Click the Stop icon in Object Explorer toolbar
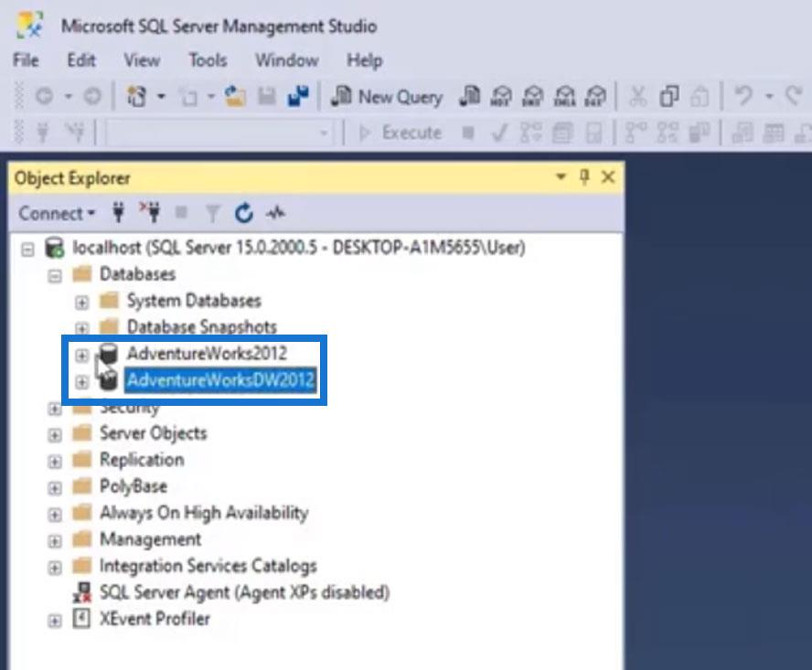 point(181,212)
